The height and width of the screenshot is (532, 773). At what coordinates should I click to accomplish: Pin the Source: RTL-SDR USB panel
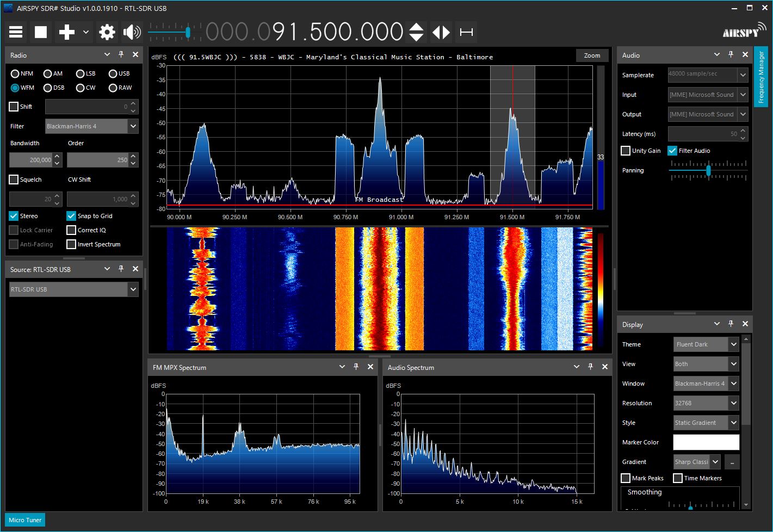(x=121, y=269)
